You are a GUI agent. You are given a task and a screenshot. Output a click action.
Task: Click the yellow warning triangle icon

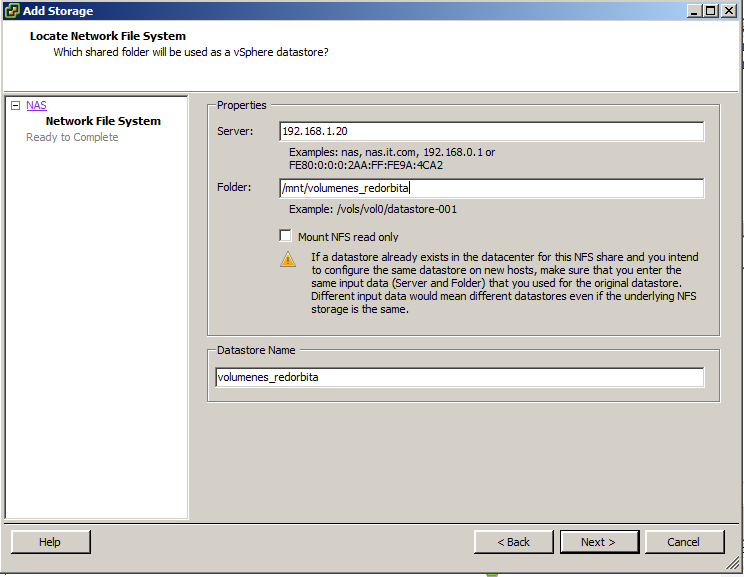pyautogui.click(x=288, y=259)
